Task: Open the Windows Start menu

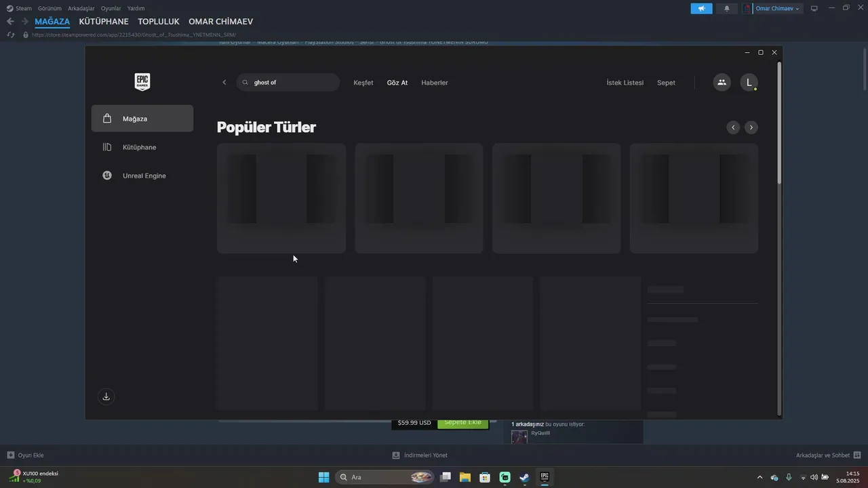Action: tap(323, 477)
